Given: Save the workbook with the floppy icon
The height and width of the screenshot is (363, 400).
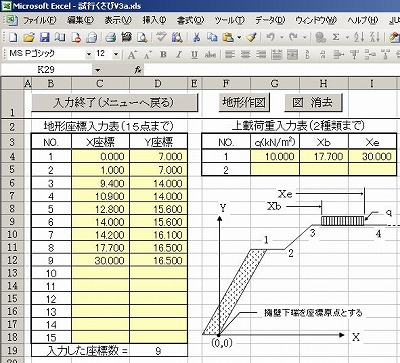Looking at the screenshot, I should (x=45, y=37).
